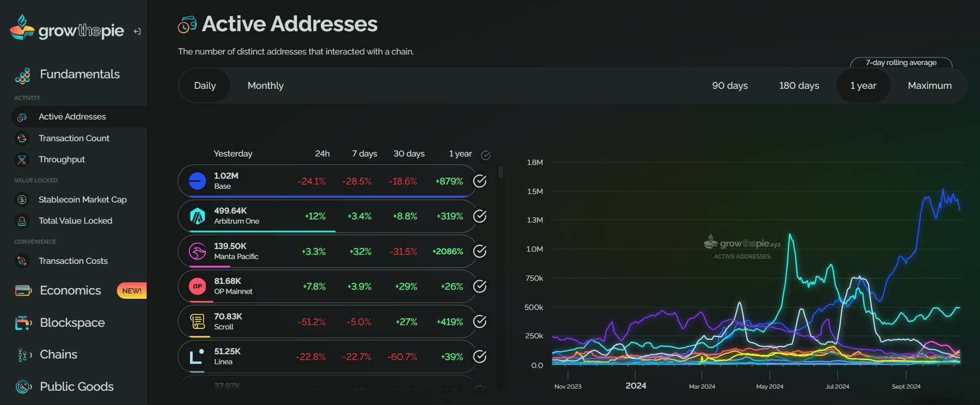This screenshot has height=405, width=980.
Task: Click Arbitrum One 499.64K value
Action: pos(230,210)
